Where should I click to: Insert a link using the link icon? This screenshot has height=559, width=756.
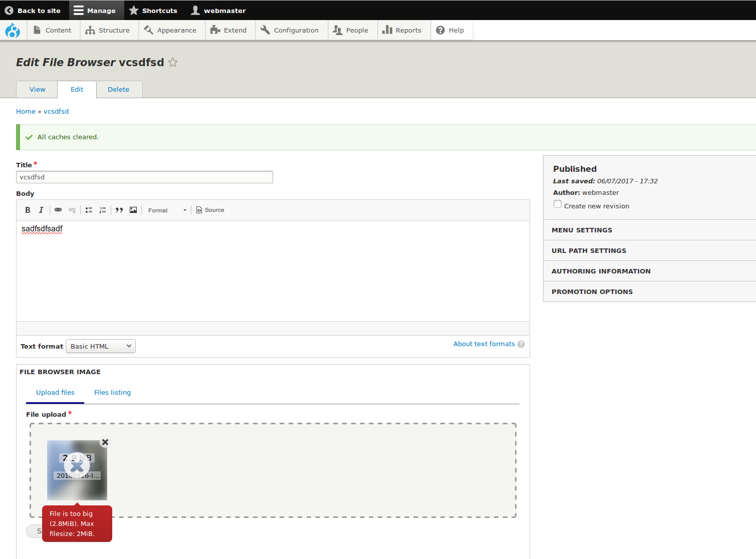pyautogui.click(x=58, y=210)
